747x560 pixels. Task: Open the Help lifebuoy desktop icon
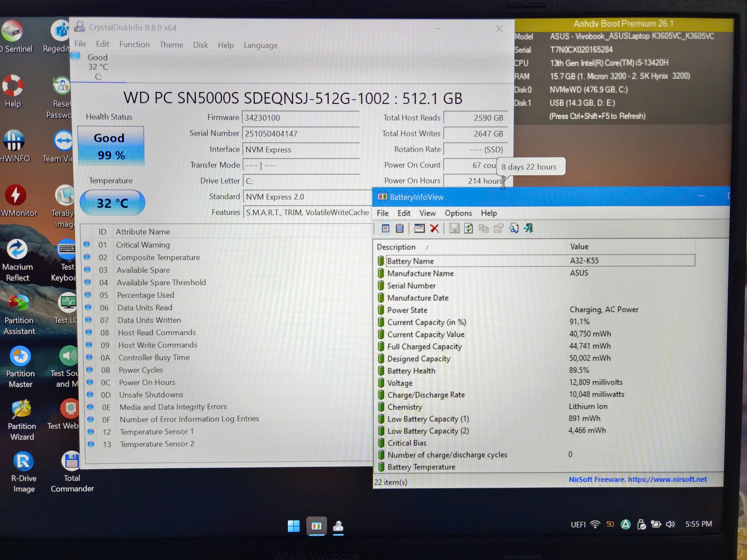click(13, 91)
